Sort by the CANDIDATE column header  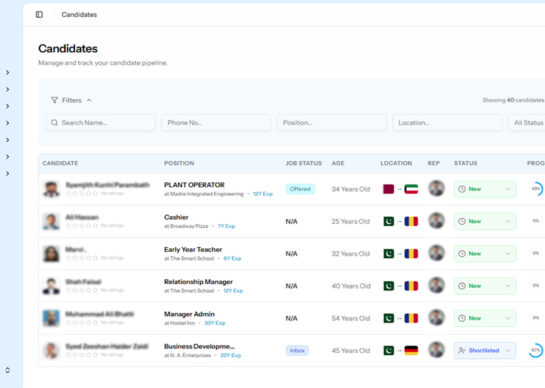[60, 163]
